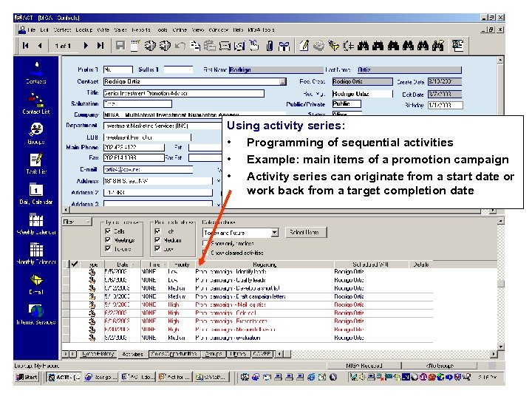Click the Save floppy disk icon

click(x=120, y=46)
